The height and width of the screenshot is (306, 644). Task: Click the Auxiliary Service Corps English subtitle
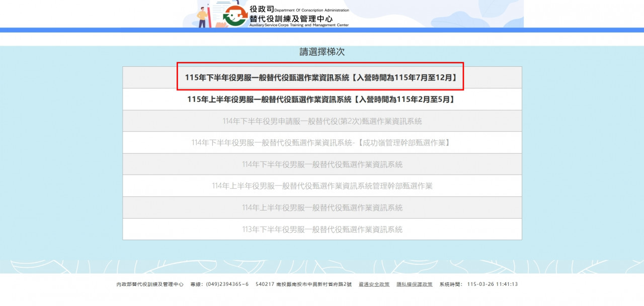point(299,25)
